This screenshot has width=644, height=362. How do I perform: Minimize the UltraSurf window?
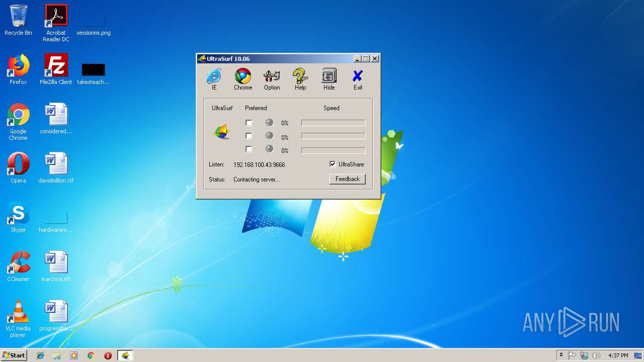click(x=357, y=59)
